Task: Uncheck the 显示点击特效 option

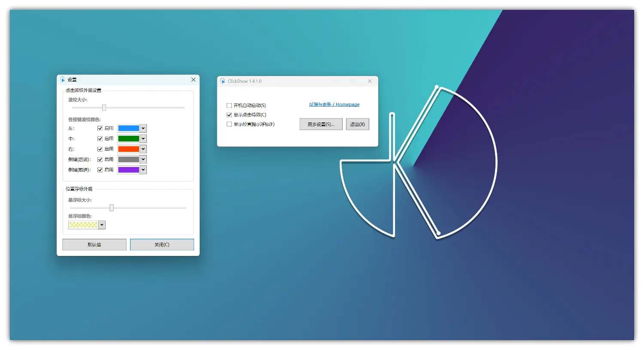Action: coord(229,115)
